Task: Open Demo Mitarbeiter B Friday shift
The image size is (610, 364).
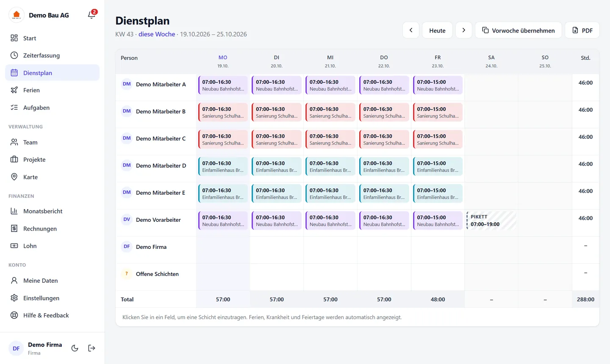Action: [438, 112]
